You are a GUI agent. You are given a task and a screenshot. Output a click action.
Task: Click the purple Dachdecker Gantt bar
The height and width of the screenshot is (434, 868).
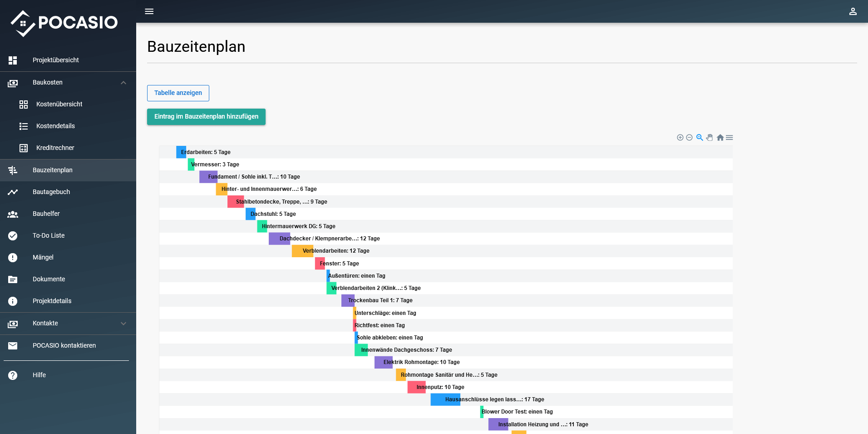279,239
